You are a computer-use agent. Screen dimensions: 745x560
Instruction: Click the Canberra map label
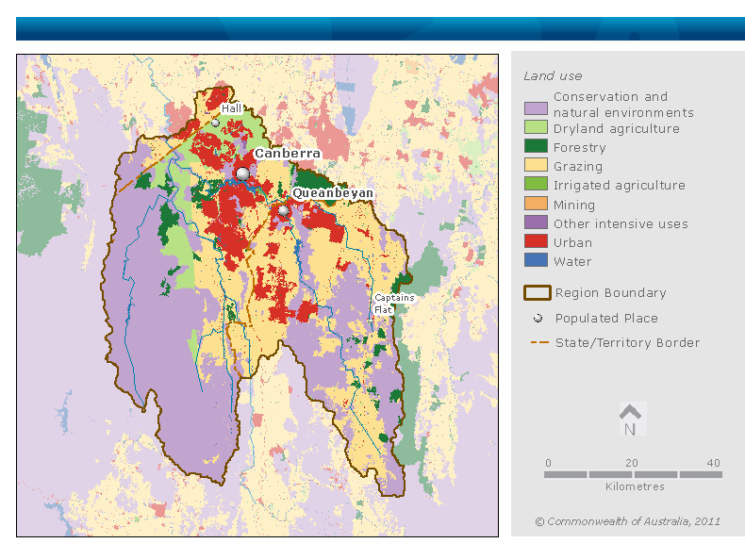coord(288,154)
